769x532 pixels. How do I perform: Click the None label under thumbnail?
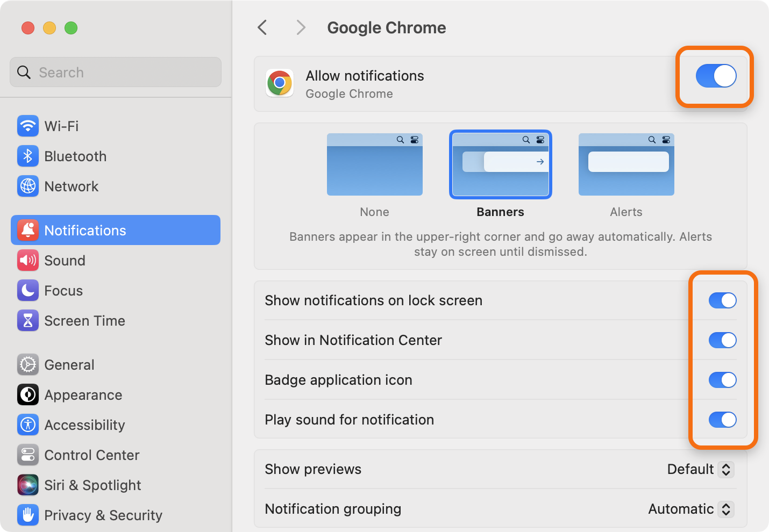point(375,212)
